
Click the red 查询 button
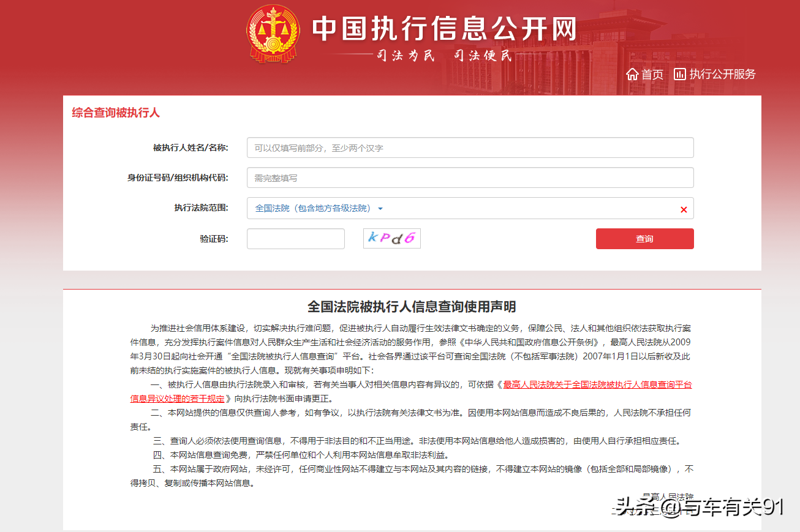pyautogui.click(x=644, y=239)
